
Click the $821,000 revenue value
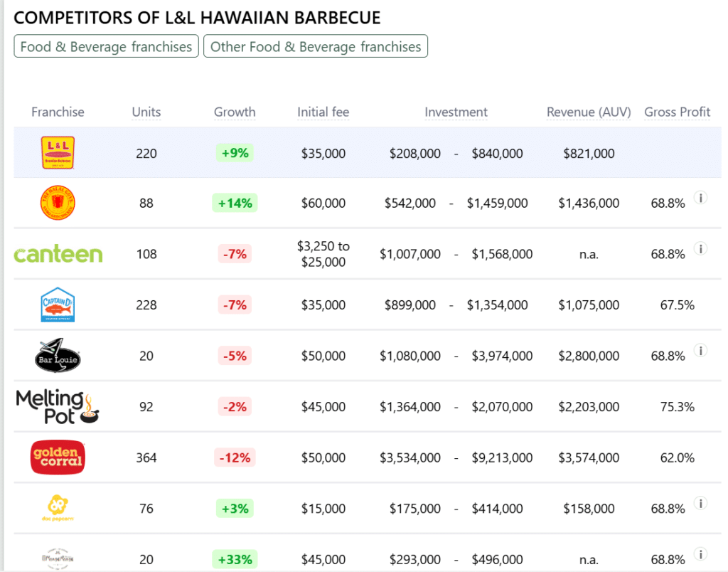[589, 154]
